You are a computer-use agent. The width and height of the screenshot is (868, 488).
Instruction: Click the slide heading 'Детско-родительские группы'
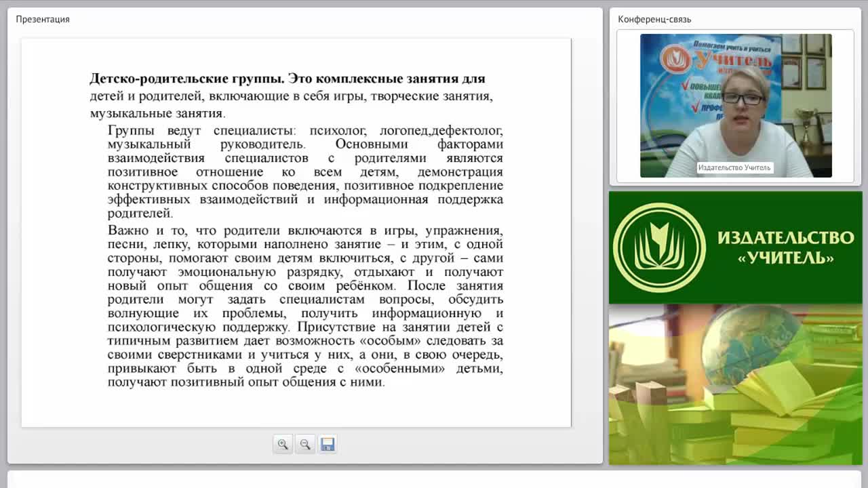(185, 79)
